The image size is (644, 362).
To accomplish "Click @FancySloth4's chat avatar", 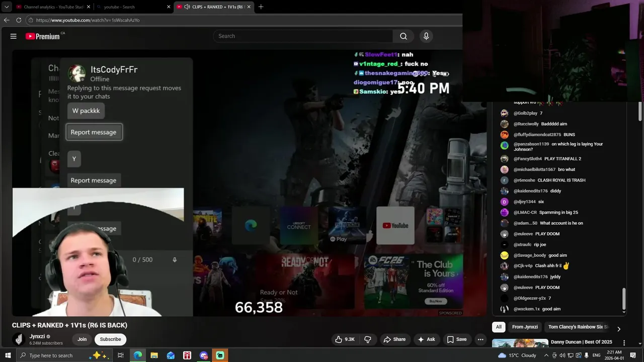I will (504, 159).
